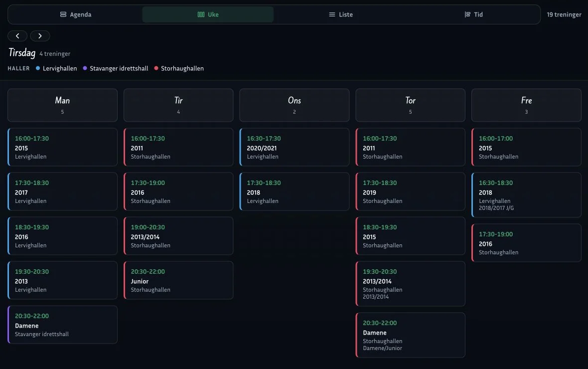Click 'Stavanger idrettshall' legend text
Image resolution: width=588 pixels, height=369 pixels.
pyautogui.click(x=119, y=68)
